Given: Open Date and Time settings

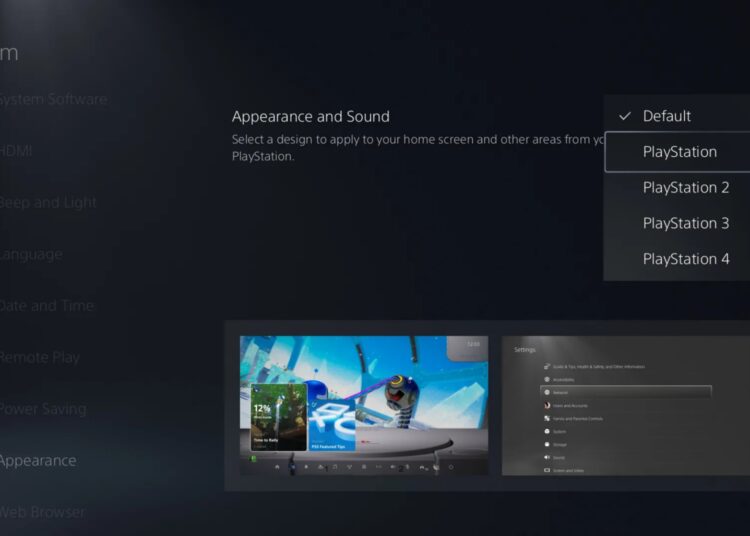Looking at the screenshot, I should pos(47,306).
